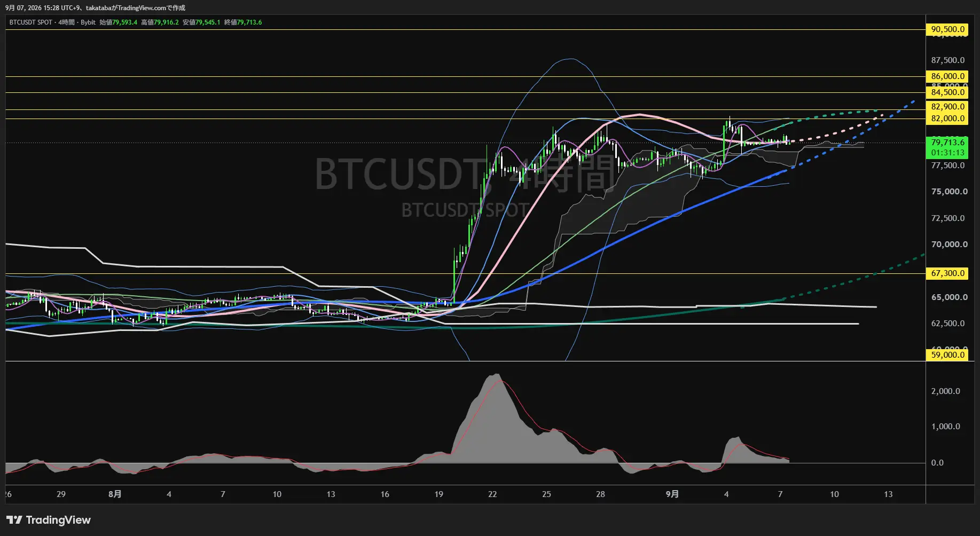Click the BTCUSDT SPOT symbol title
Image resolution: width=980 pixels, height=536 pixels.
coord(31,22)
